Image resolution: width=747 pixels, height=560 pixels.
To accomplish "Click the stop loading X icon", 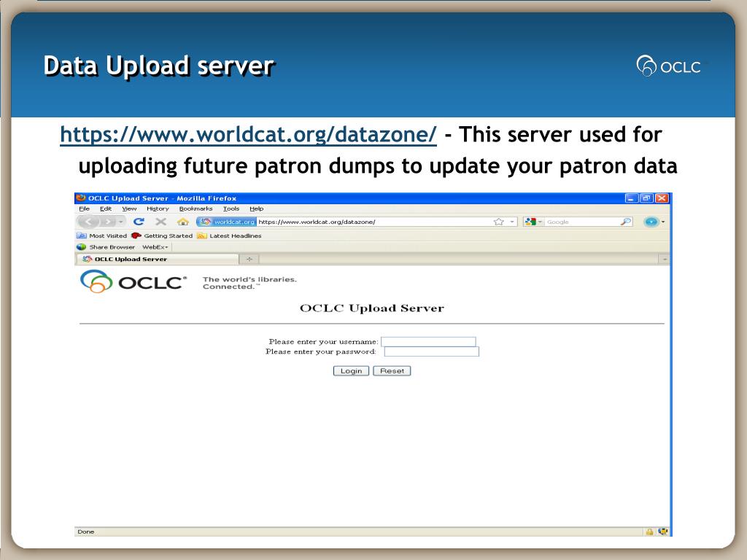I will [160, 222].
